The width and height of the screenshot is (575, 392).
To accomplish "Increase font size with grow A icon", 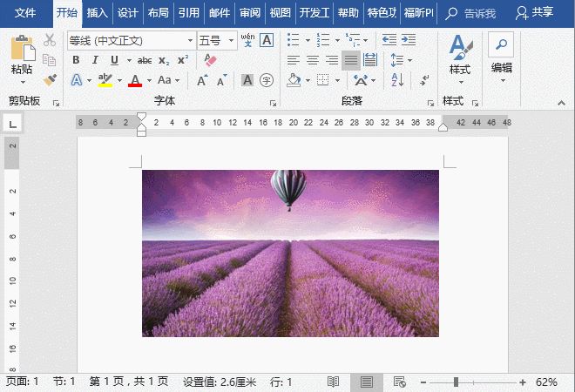I will coord(202,80).
